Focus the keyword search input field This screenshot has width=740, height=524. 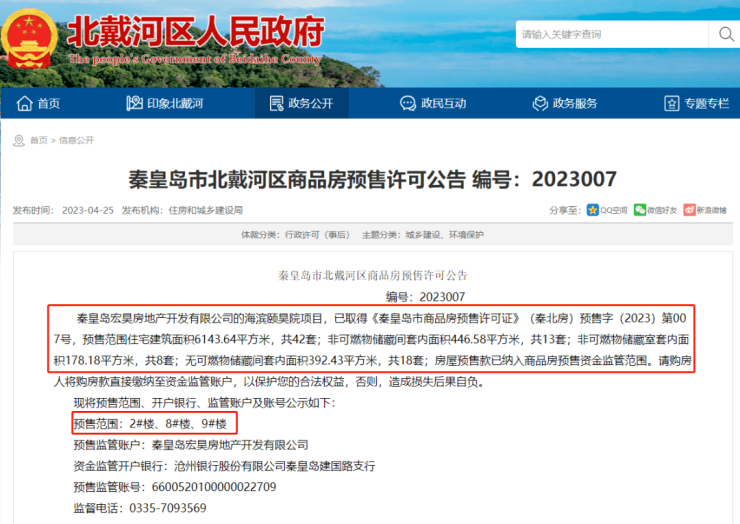pos(612,34)
